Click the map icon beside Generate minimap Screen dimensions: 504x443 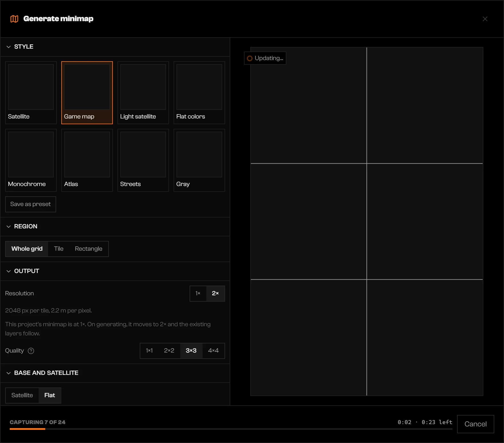tap(14, 19)
